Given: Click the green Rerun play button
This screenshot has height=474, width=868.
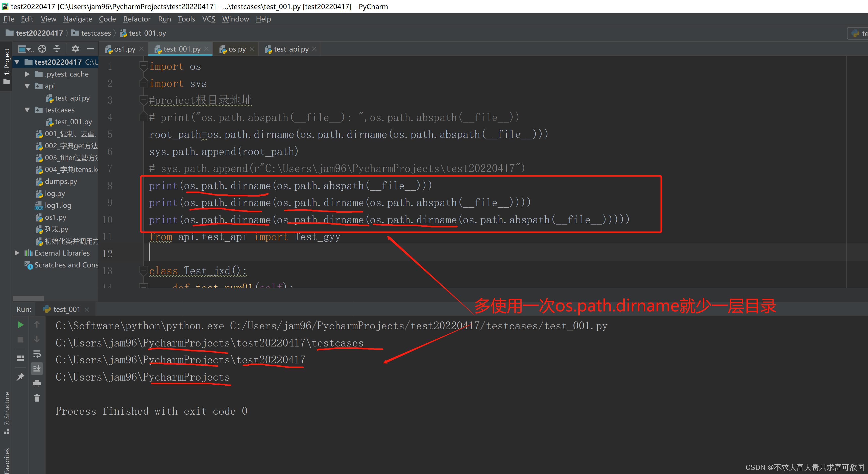Looking at the screenshot, I should coord(20,325).
